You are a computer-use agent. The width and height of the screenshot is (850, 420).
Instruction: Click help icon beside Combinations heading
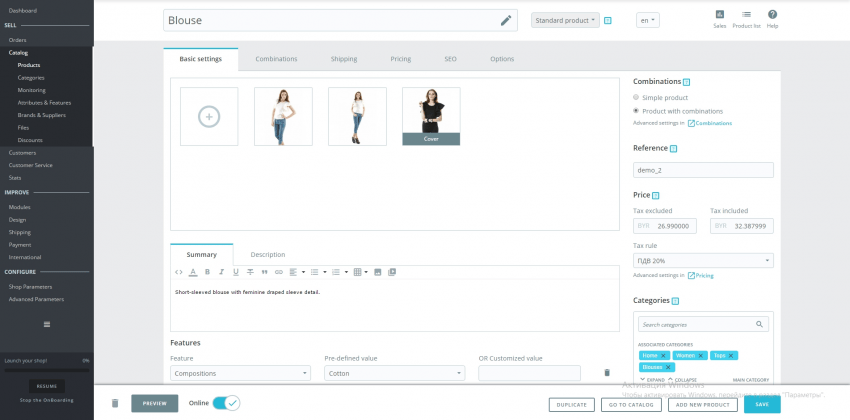[x=686, y=82]
